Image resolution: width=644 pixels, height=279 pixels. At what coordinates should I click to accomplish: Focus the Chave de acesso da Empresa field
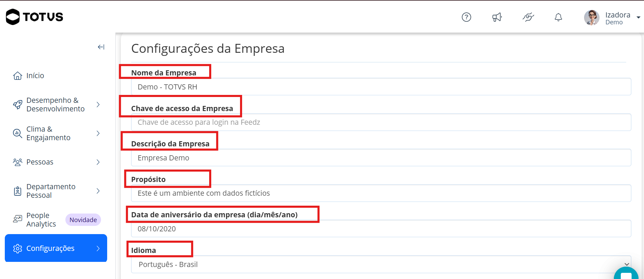tap(381, 122)
